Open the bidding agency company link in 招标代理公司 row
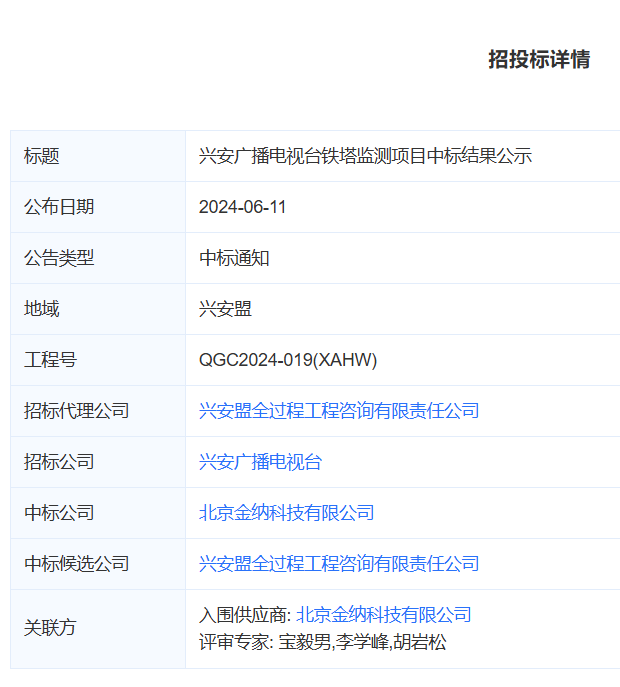 click(x=339, y=411)
